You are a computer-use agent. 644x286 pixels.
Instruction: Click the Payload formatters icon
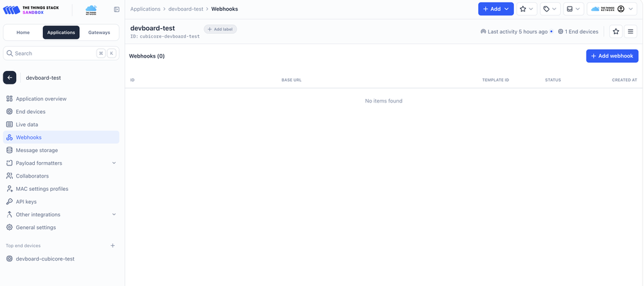click(9, 163)
